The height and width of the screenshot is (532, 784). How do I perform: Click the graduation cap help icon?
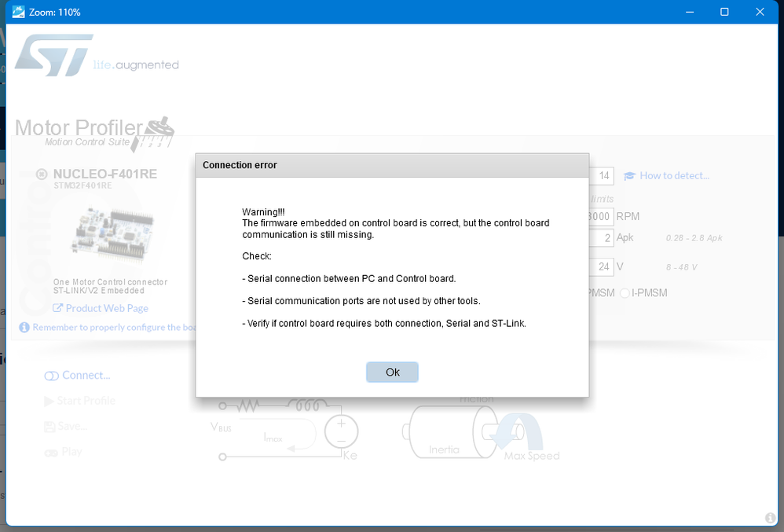point(629,175)
